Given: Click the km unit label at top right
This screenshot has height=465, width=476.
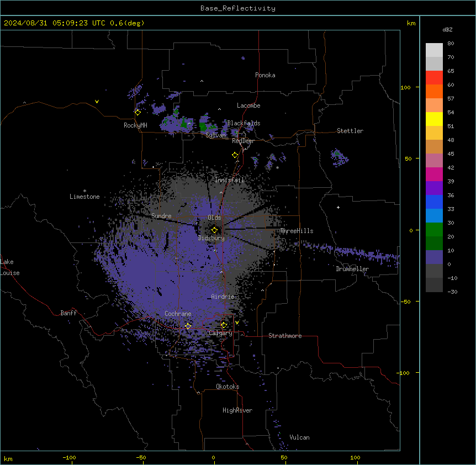Looking at the screenshot, I should point(411,23).
